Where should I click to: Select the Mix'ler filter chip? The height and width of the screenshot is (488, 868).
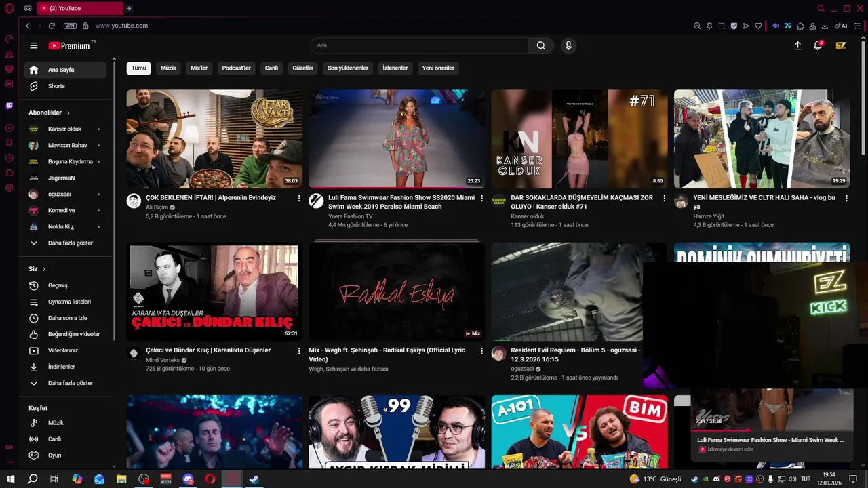tap(199, 68)
